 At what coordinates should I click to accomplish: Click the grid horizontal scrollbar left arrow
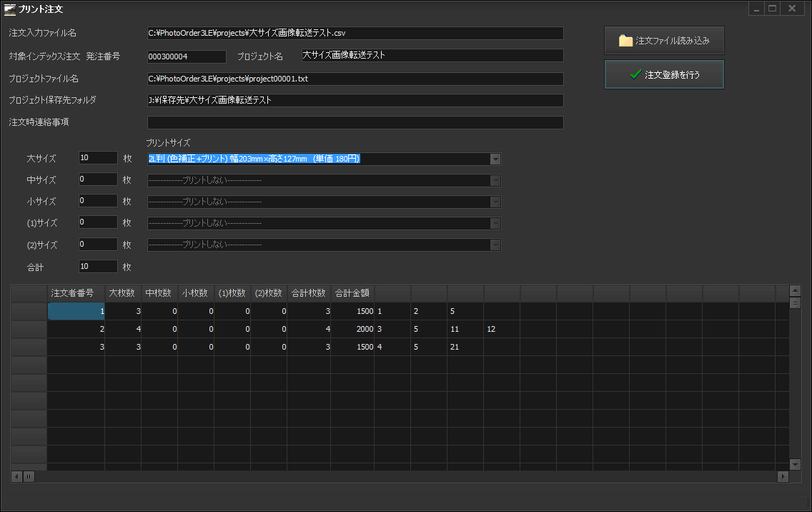click(16, 476)
